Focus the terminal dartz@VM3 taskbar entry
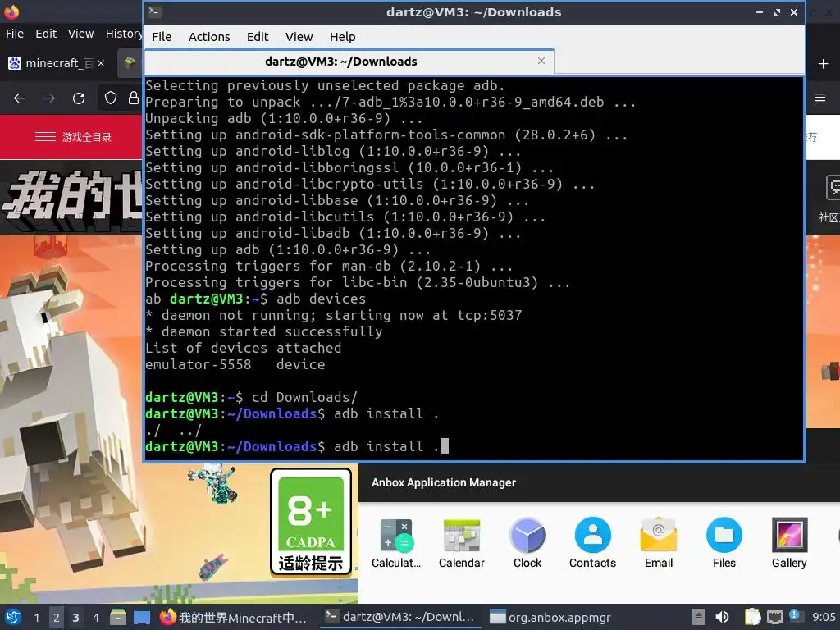This screenshot has height=630, width=840. point(399,617)
